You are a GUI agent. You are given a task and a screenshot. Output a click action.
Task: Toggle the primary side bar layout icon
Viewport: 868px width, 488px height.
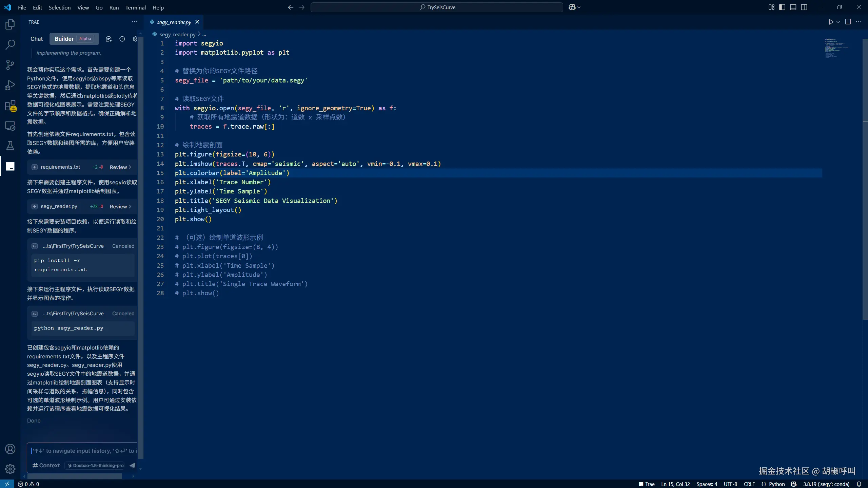tap(782, 7)
